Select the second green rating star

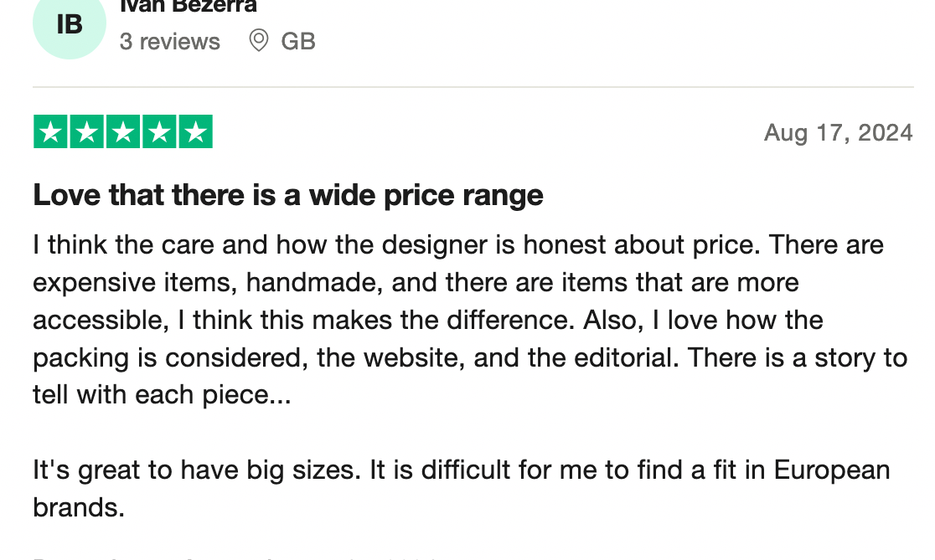[x=87, y=131]
